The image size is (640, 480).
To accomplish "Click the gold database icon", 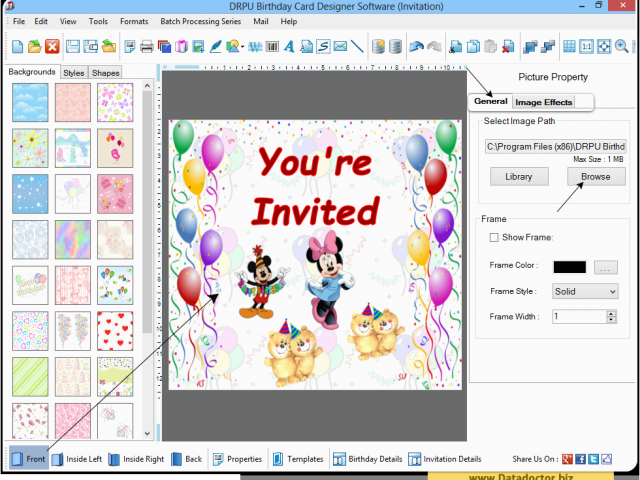I will [x=378, y=47].
